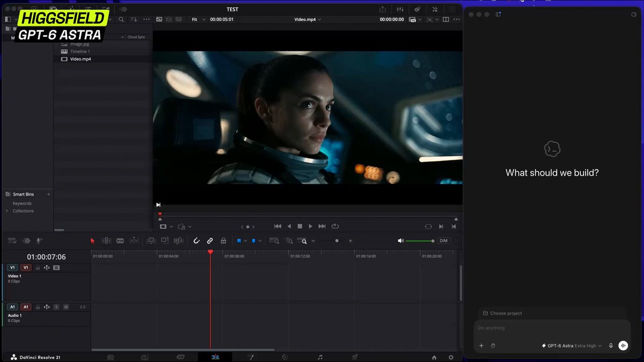Solo the Audio 1 track
This screenshot has width=644, height=362.
(x=56, y=307)
